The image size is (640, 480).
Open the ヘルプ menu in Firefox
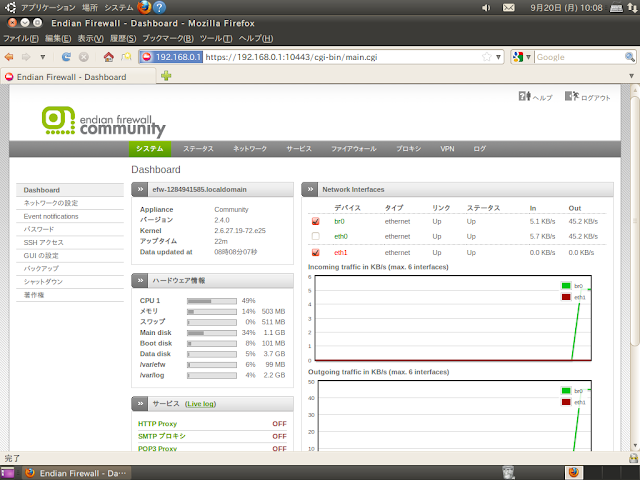pos(256,38)
